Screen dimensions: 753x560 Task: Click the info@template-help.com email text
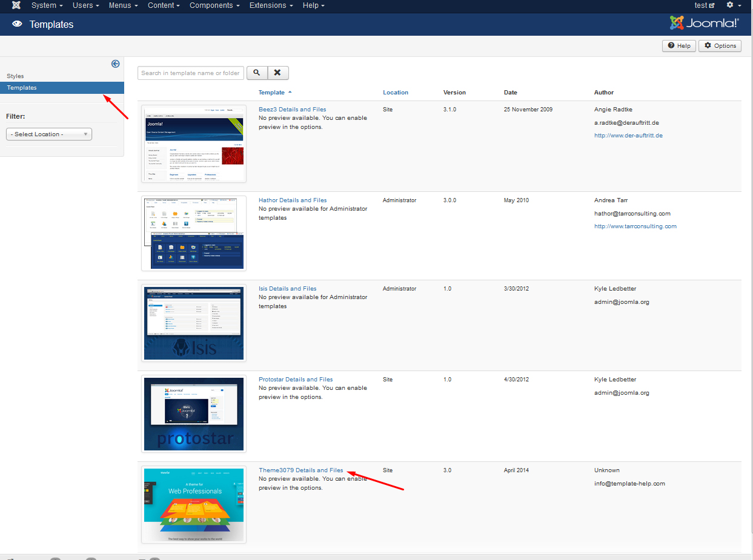click(x=629, y=484)
